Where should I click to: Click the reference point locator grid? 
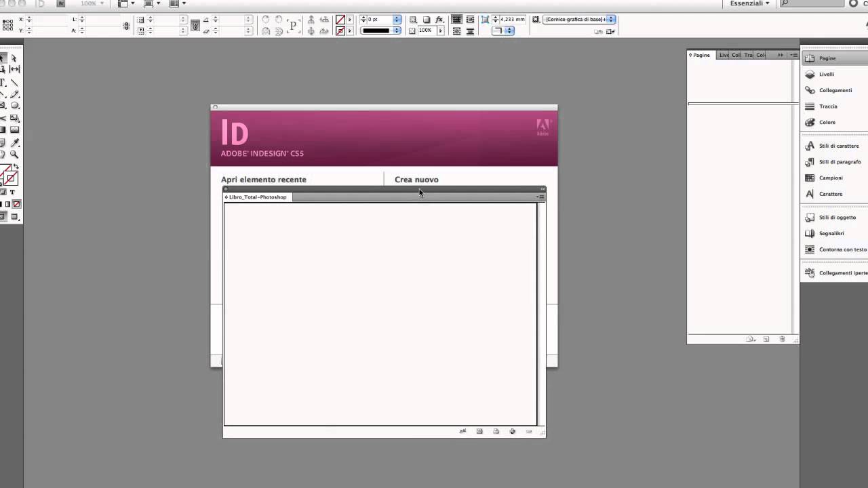pos(7,25)
